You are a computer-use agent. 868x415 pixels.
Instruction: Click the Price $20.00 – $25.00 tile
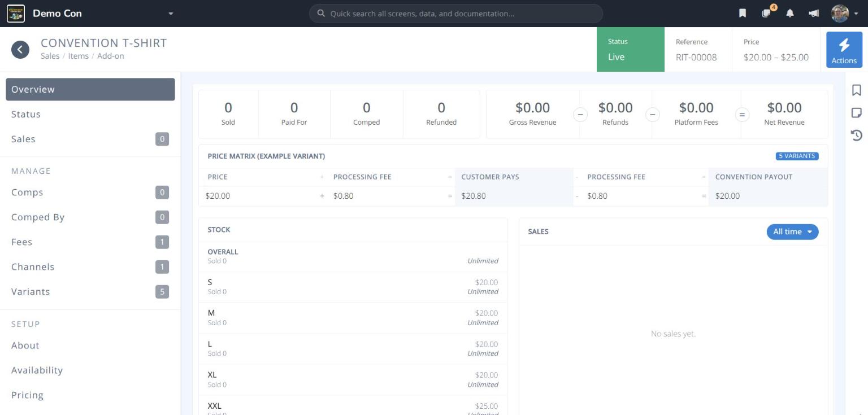click(776, 50)
